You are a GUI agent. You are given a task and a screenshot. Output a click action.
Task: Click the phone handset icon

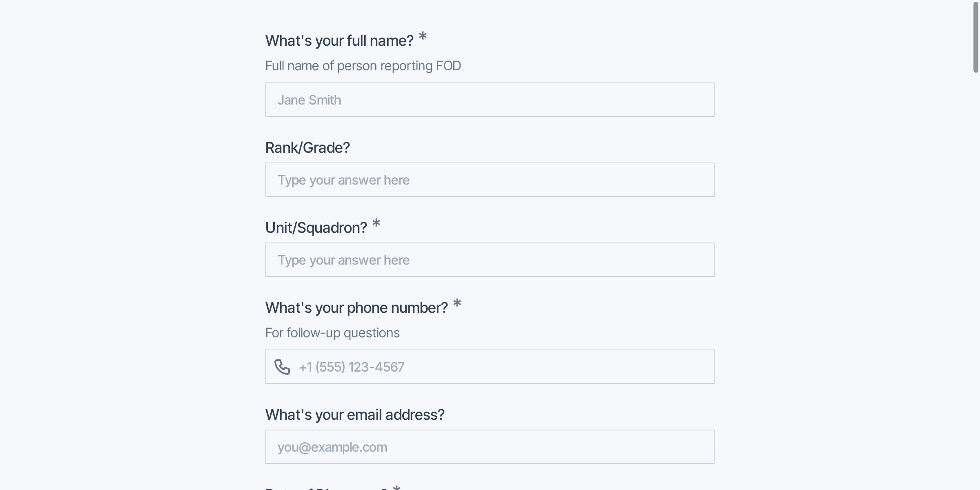[x=282, y=367]
